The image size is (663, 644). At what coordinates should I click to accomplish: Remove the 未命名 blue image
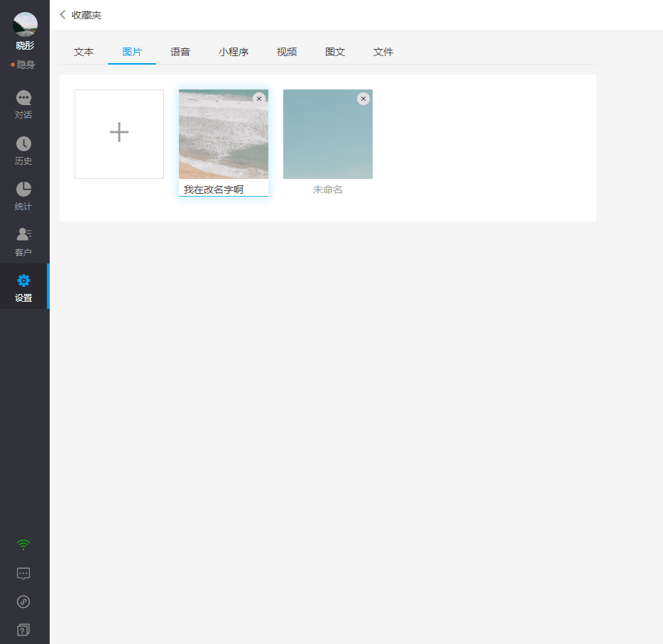tap(363, 99)
